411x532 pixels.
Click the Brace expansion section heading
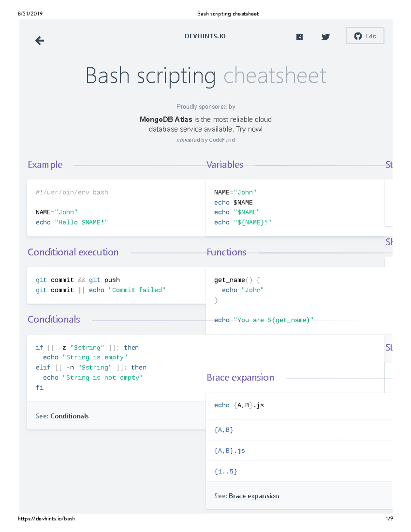[x=240, y=378]
